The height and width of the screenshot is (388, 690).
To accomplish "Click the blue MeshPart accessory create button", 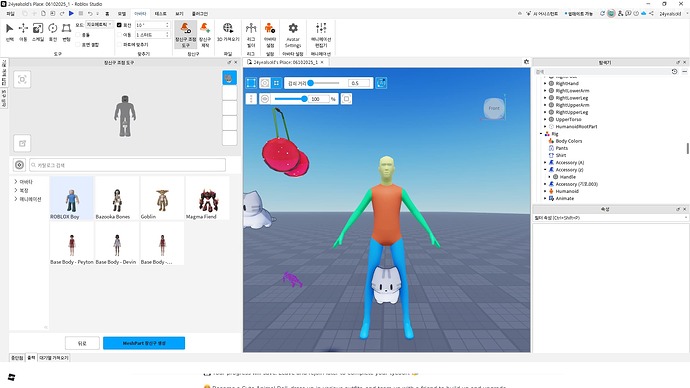I will point(144,343).
